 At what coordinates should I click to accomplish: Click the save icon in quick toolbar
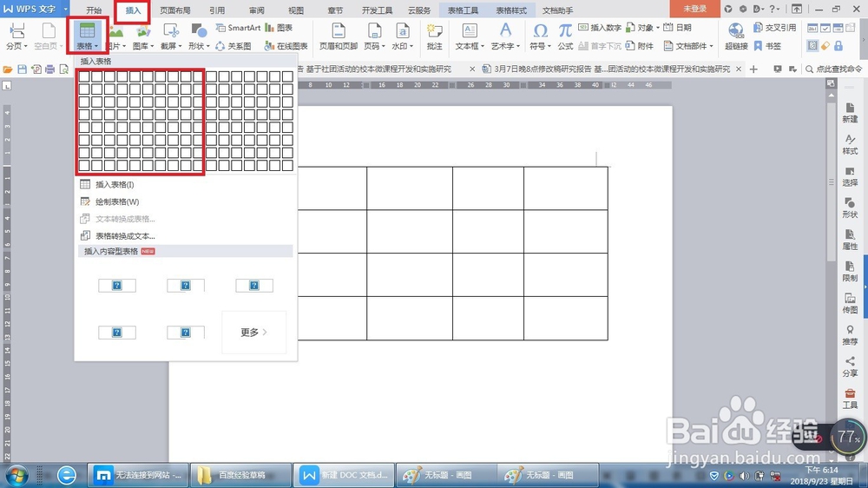pos(23,69)
